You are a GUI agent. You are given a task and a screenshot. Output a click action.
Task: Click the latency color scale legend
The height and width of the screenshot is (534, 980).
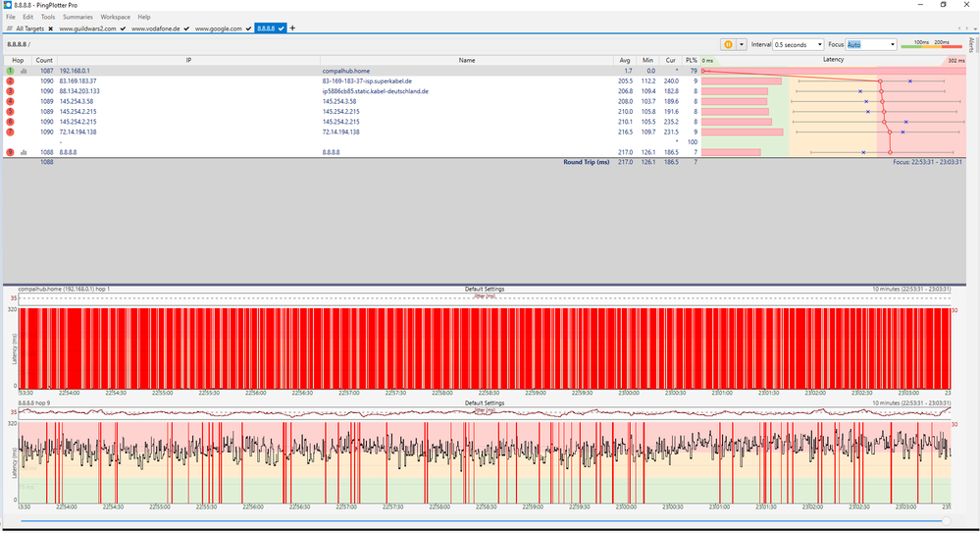pos(930,44)
